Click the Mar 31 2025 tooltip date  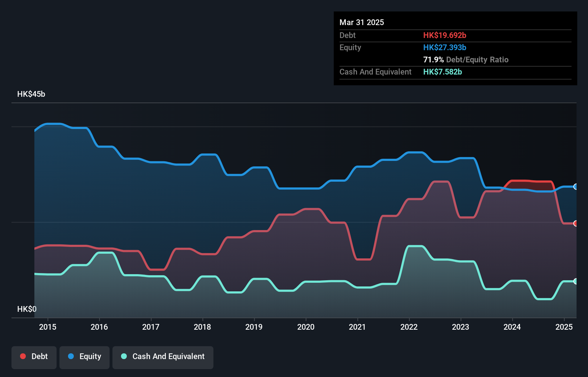(x=362, y=22)
